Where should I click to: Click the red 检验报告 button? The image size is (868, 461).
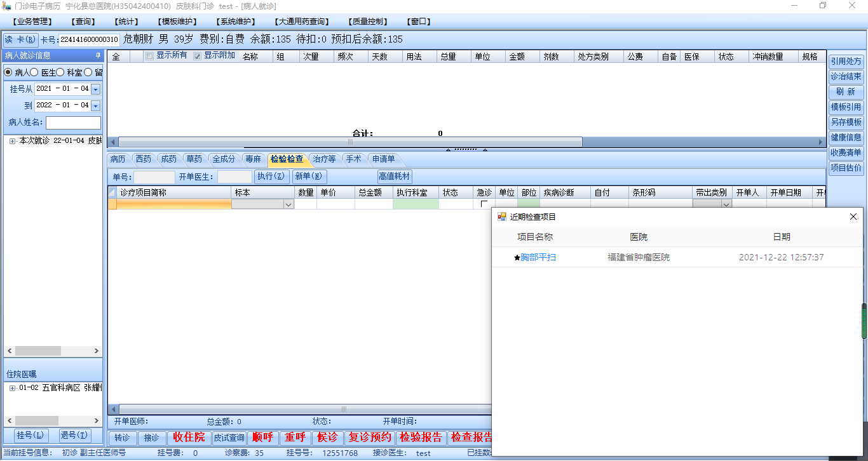tap(421, 438)
